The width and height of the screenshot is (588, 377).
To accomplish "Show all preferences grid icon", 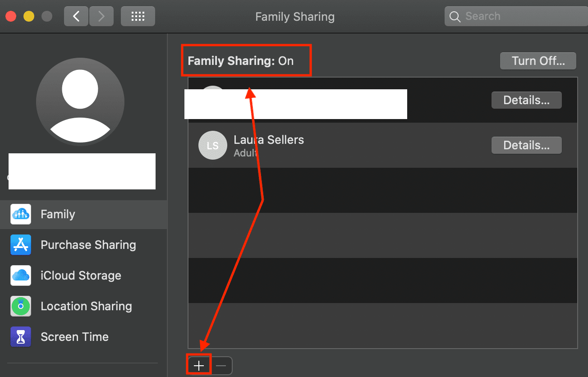I will coord(138,17).
